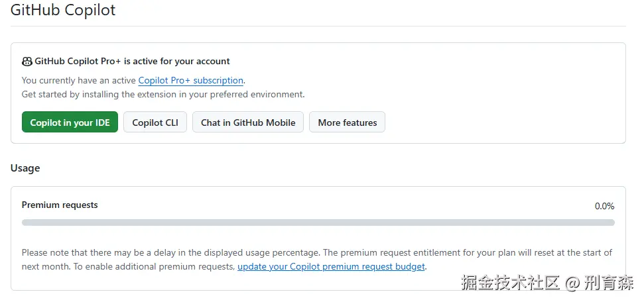The height and width of the screenshot is (302, 644).
Task: Follow the update Copilot premium request budget link
Action: point(332,267)
